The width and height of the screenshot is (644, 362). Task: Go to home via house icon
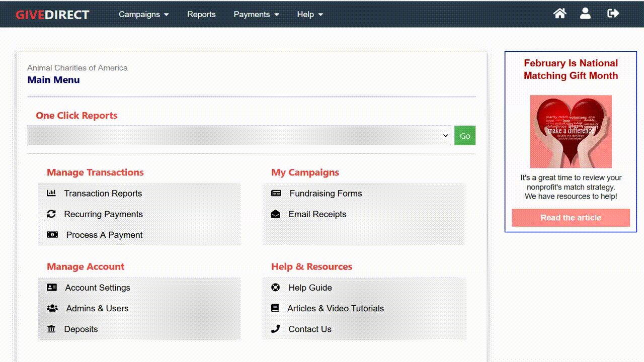559,14
